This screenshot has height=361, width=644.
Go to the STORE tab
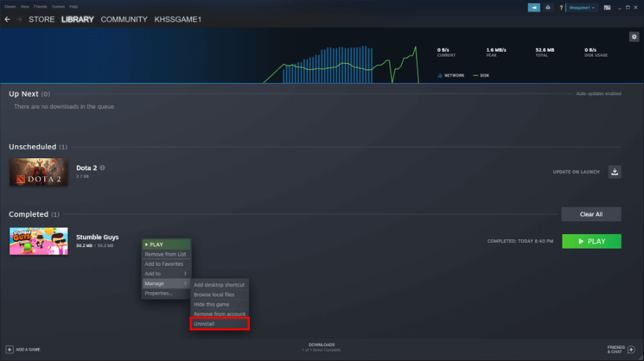[42, 19]
